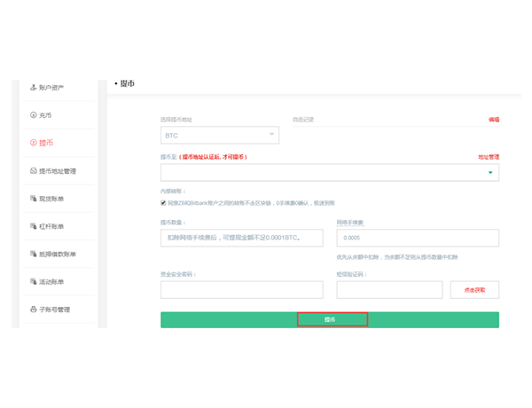532x408 pixels.
Task: Click the 子账号管理 sidebar icon
Action: (x=33, y=310)
